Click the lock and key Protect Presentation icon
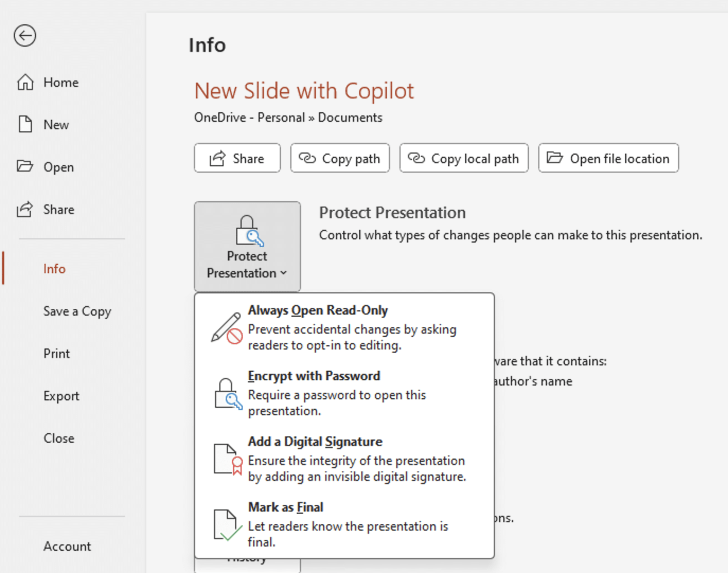Image resolution: width=728 pixels, height=573 pixels. click(x=250, y=231)
